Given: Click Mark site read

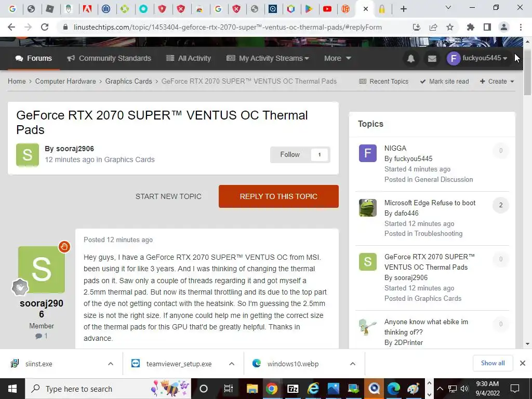Looking at the screenshot, I should tap(445, 82).
